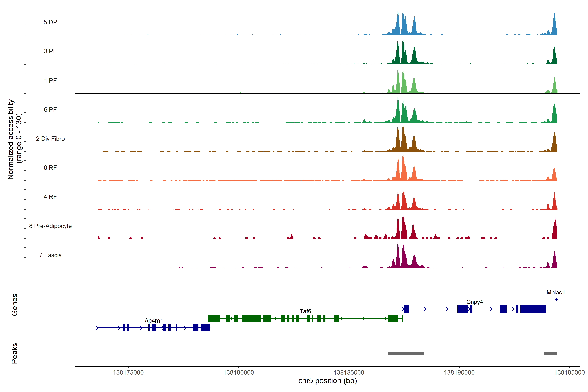The width and height of the screenshot is (588, 392).
Task: Click the large Cnpy4 last exon block
Action: (533, 309)
